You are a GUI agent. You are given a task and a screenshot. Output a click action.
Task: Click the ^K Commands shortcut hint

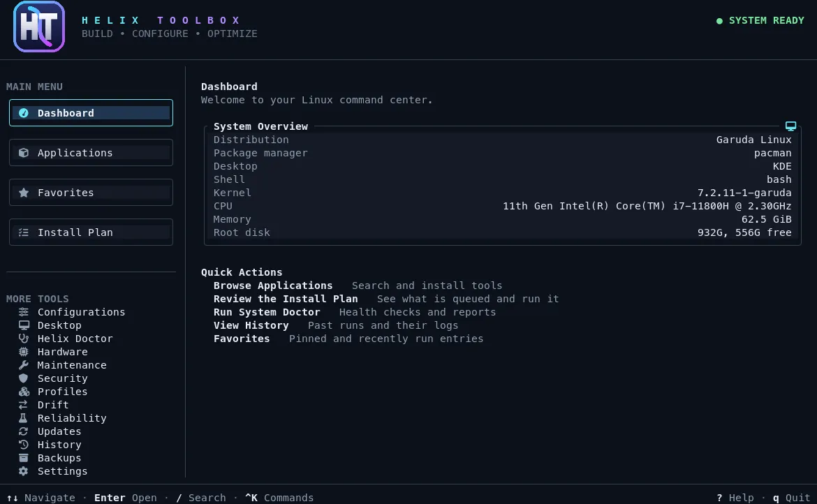279,498
